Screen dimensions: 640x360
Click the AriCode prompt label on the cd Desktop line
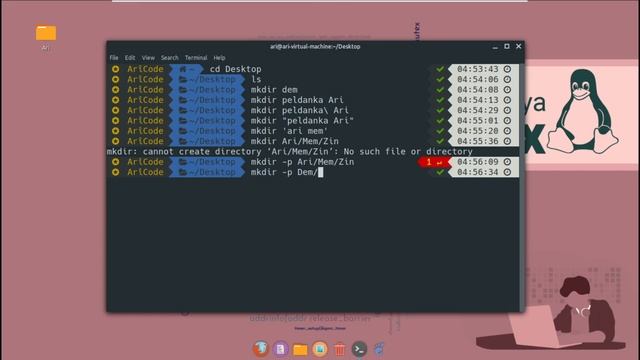pos(145,69)
